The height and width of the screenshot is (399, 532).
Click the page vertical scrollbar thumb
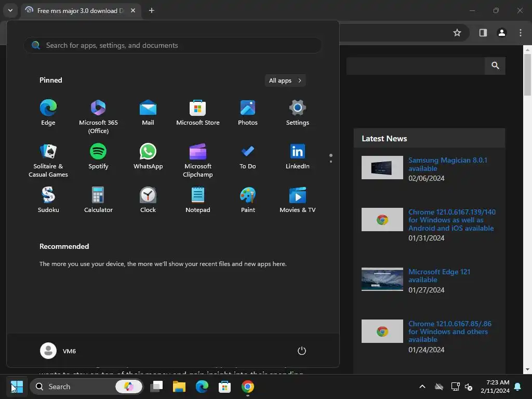[527, 75]
